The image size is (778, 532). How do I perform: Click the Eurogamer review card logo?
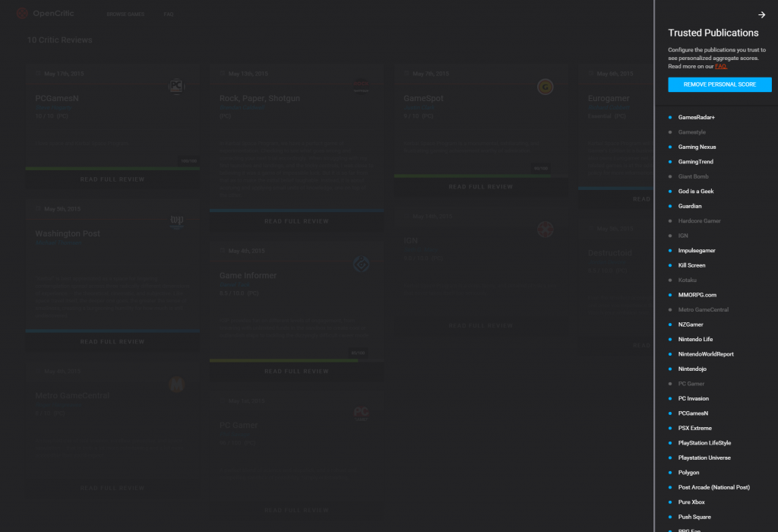click(x=729, y=87)
